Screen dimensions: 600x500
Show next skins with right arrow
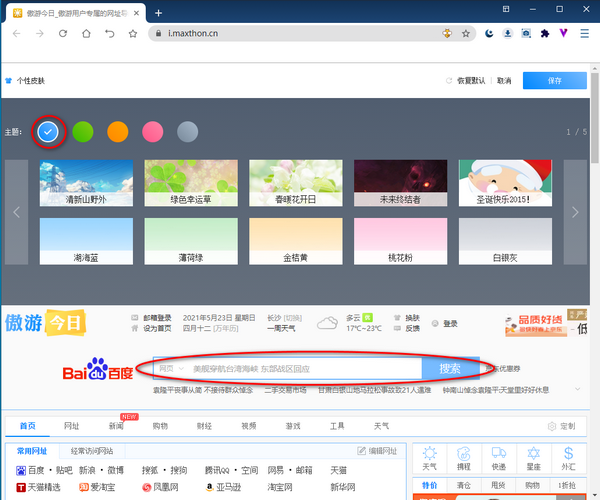(x=574, y=211)
